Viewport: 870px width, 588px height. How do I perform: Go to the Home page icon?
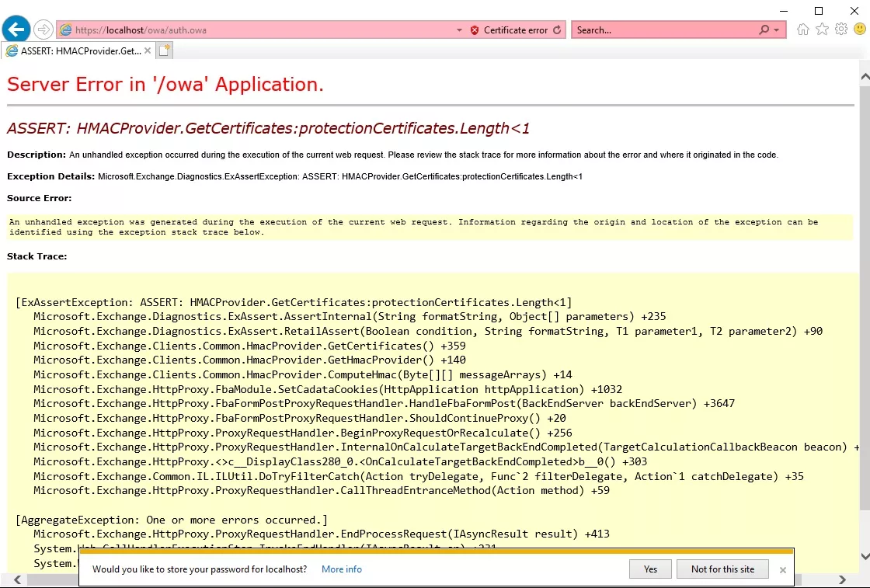803,30
